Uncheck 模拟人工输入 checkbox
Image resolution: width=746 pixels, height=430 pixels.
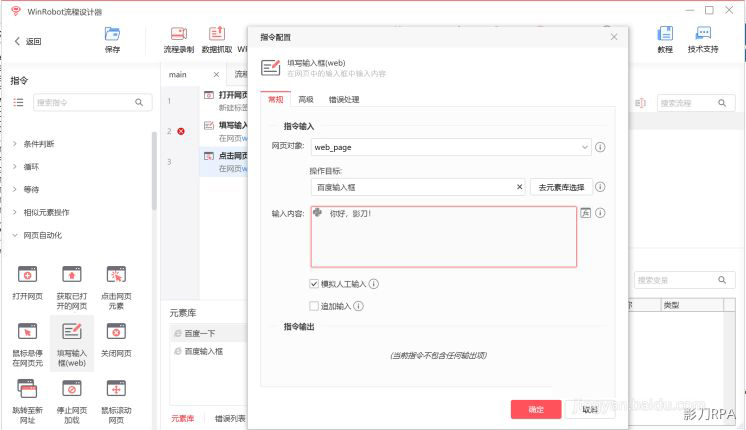pos(314,284)
